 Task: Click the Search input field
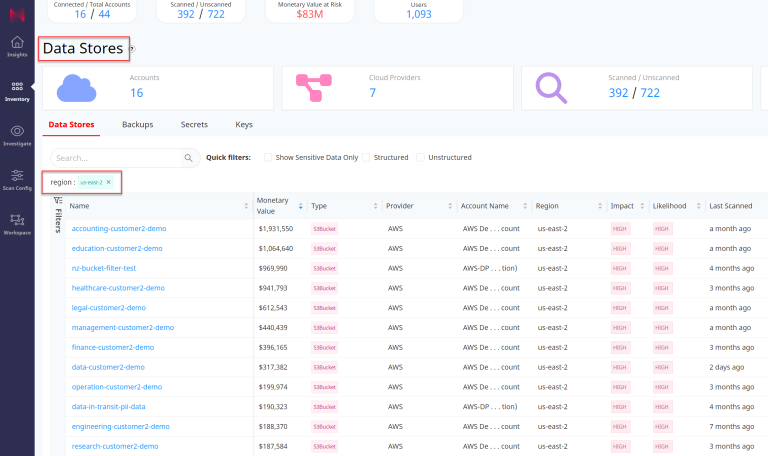[x=115, y=158]
